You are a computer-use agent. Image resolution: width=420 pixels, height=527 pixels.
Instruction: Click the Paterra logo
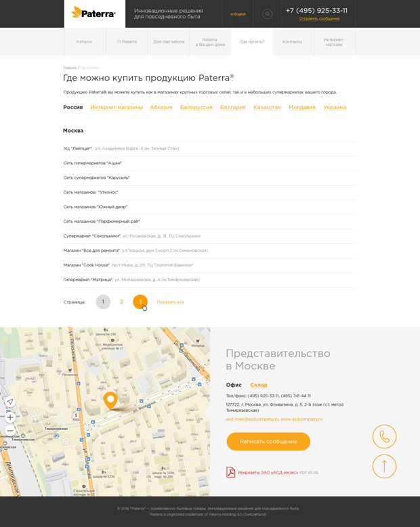pyautogui.click(x=93, y=14)
